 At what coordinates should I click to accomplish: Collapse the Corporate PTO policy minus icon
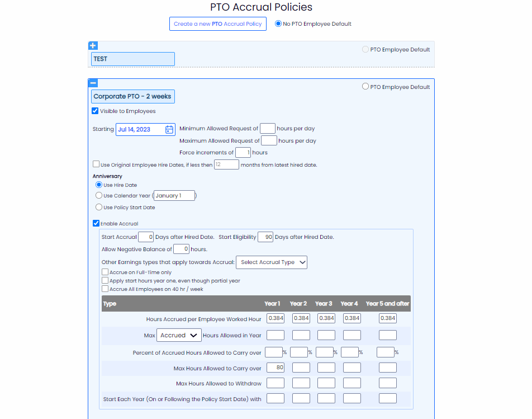click(93, 83)
